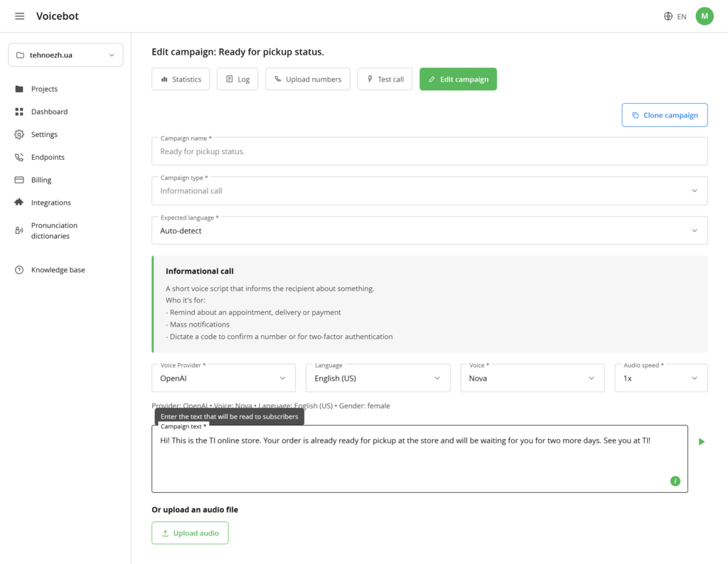Open the Upload numbers tab
728x564 pixels.
coord(307,80)
